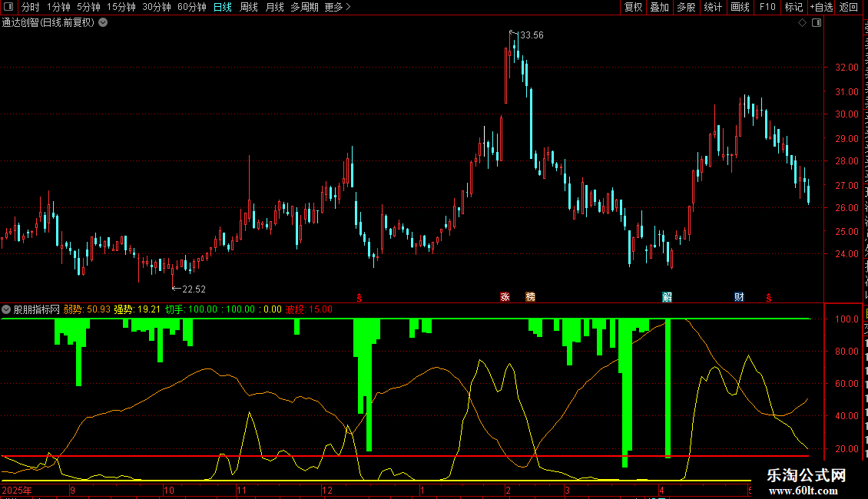Select the 5分钟 period
This screenshot has height=499, width=868.
tap(88, 7)
